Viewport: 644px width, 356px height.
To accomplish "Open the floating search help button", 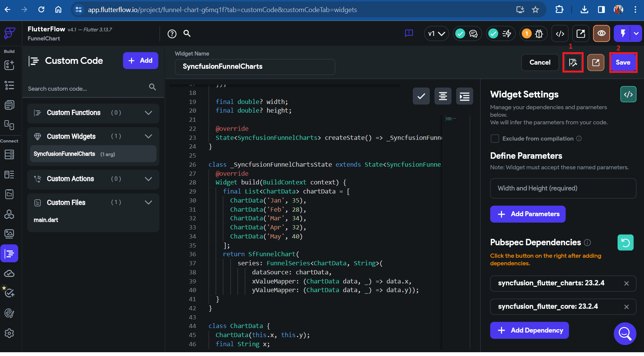I will pos(625,333).
